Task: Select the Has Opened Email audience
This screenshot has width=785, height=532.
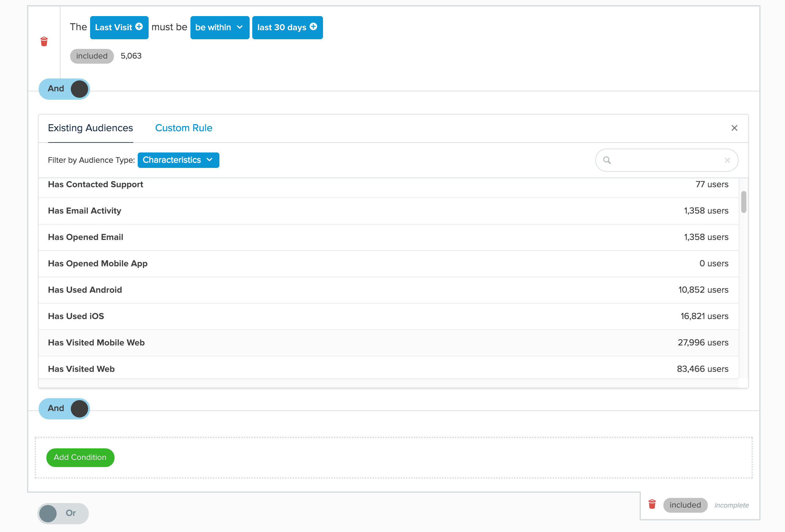Action: pyautogui.click(x=388, y=237)
